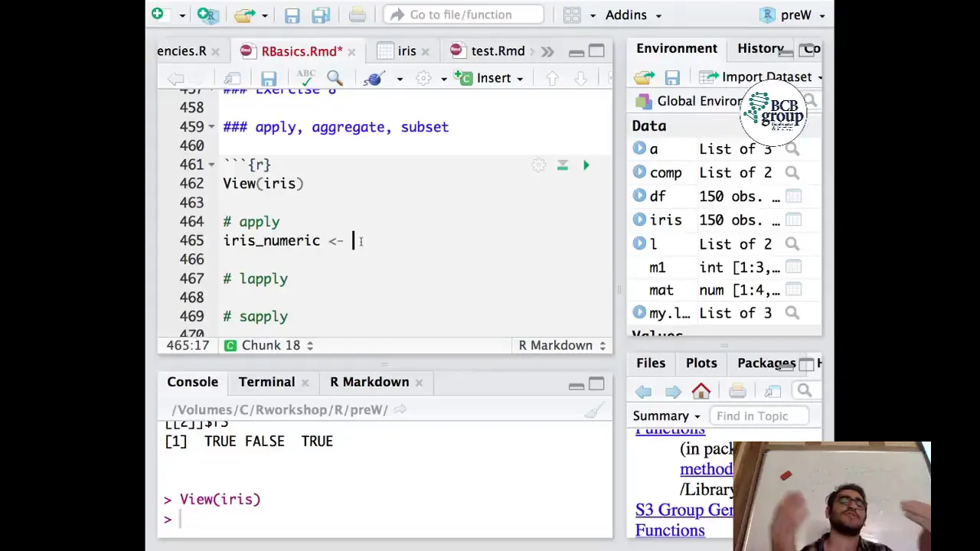Screen dimensions: 980x551
Task: Click the Knit yarn ball icon
Action: click(374, 78)
